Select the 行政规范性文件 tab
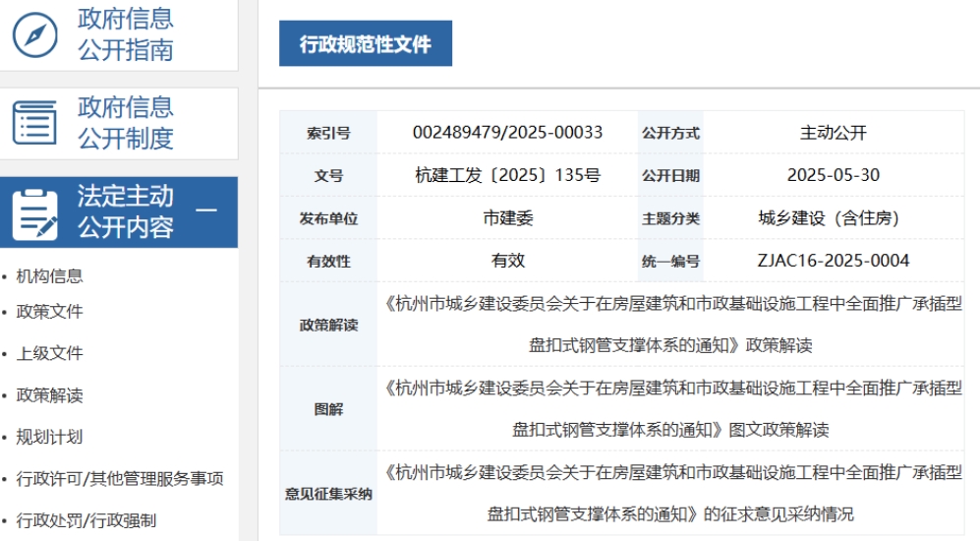The image size is (980, 541). (x=365, y=44)
